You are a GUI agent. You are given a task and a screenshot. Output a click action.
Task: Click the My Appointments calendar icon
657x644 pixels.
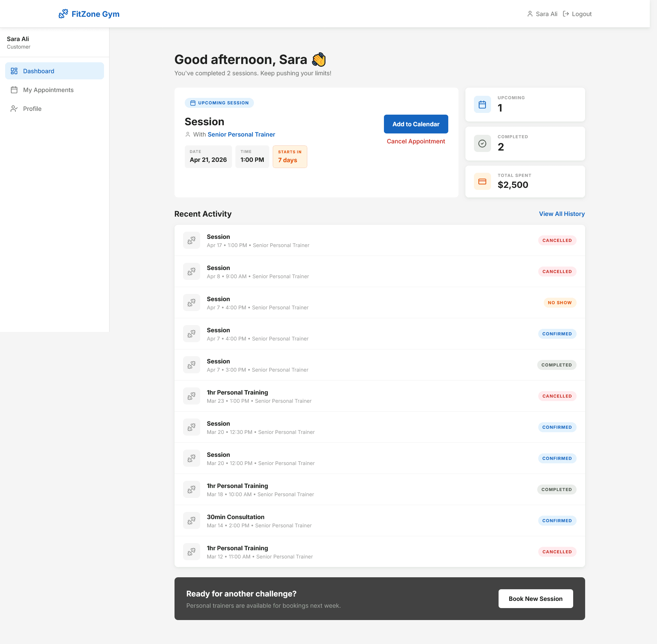(14, 90)
